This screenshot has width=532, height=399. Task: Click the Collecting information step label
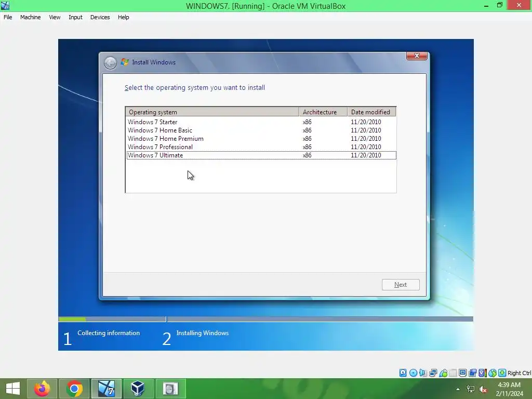(109, 333)
